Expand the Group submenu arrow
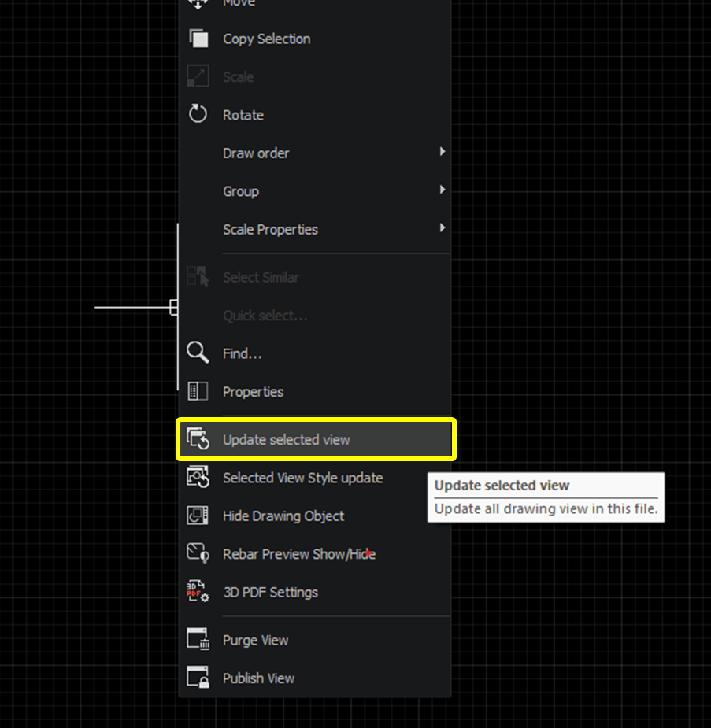 (443, 190)
